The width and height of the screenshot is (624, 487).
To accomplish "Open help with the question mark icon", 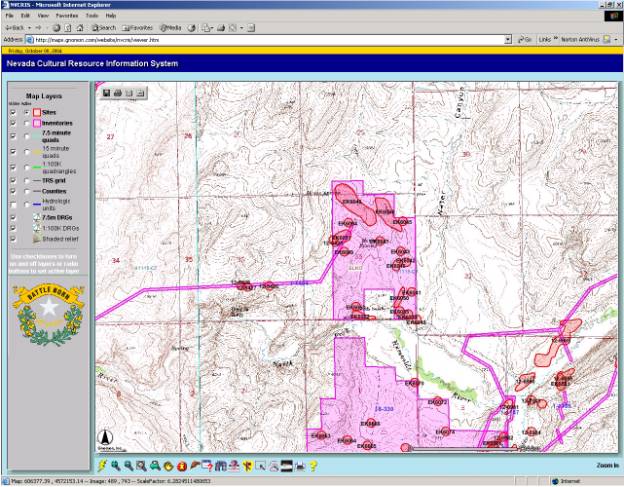I will tap(313, 466).
